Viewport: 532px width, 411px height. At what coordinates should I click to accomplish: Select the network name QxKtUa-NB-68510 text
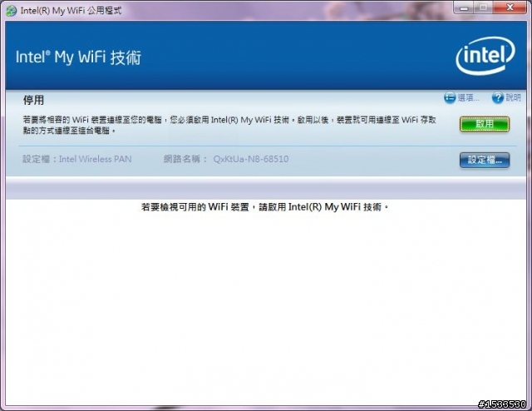(251, 159)
